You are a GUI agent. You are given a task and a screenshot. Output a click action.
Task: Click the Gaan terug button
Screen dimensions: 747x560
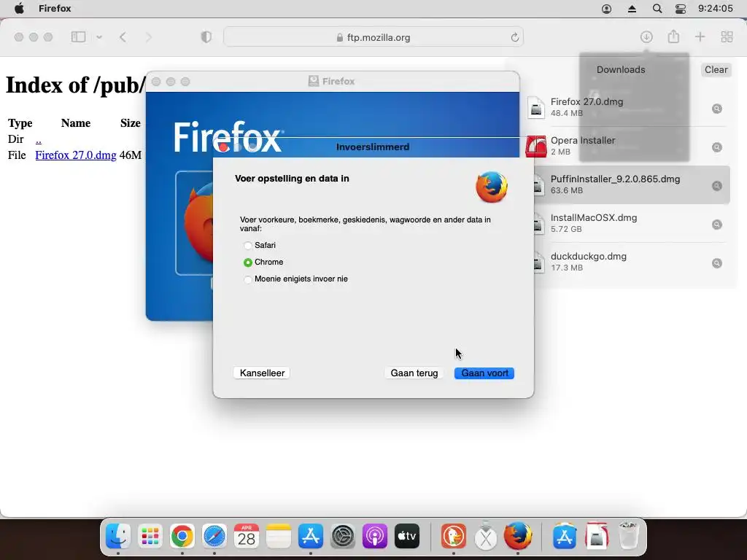(414, 373)
